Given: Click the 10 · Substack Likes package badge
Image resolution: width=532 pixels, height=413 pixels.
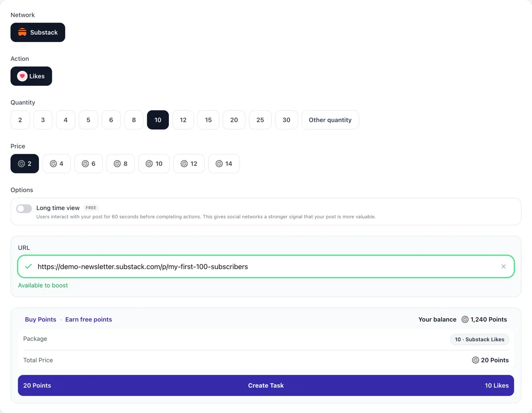Looking at the screenshot, I should (x=480, y=339).
